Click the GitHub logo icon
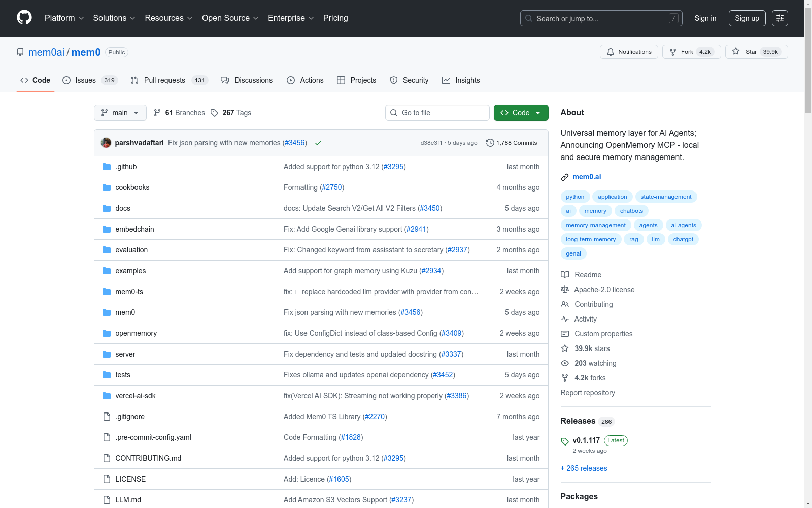 click(x=24, y=18)
